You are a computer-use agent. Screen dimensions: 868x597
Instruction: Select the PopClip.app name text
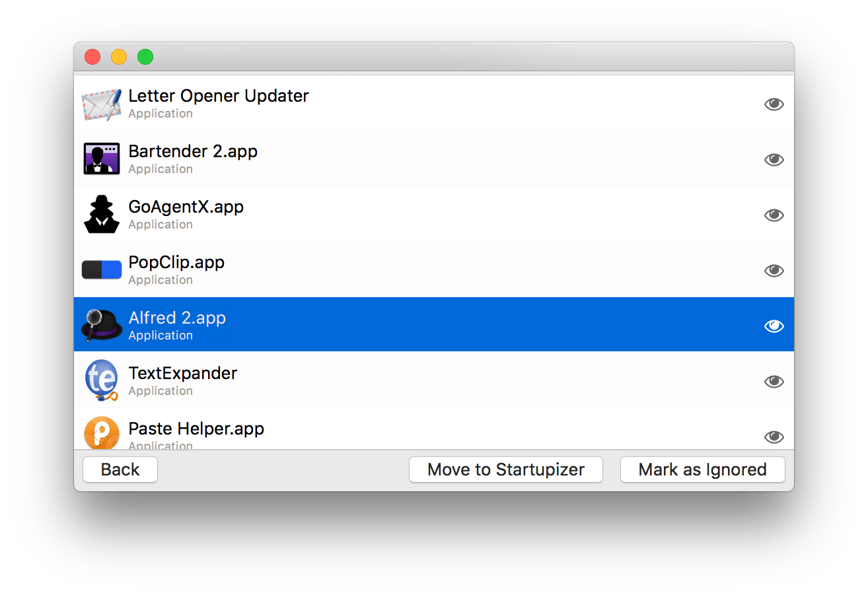[x=176, y=262]
